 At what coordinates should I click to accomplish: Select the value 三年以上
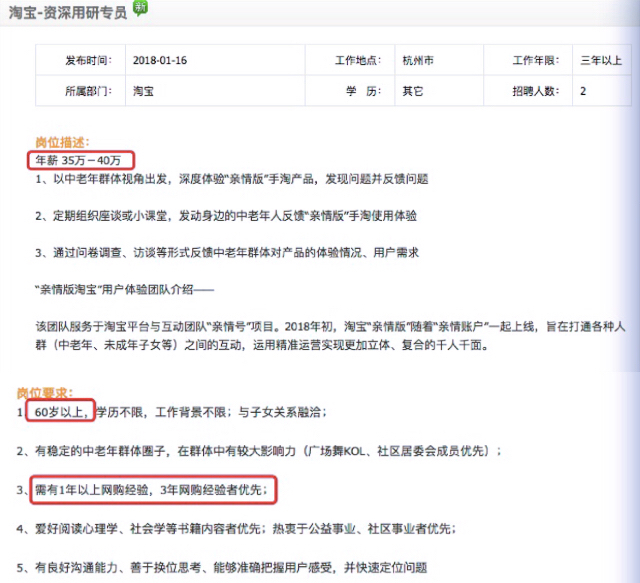coord(601,60)
